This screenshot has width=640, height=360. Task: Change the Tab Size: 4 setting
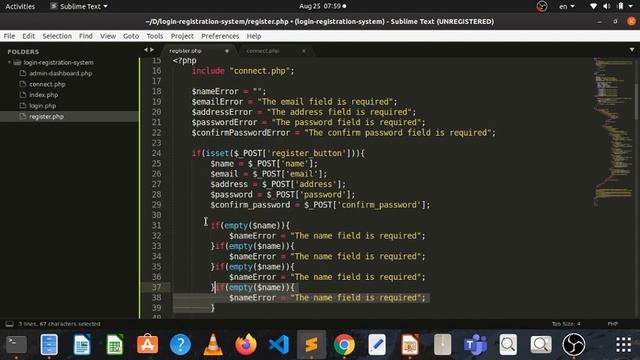click(566, 324)
